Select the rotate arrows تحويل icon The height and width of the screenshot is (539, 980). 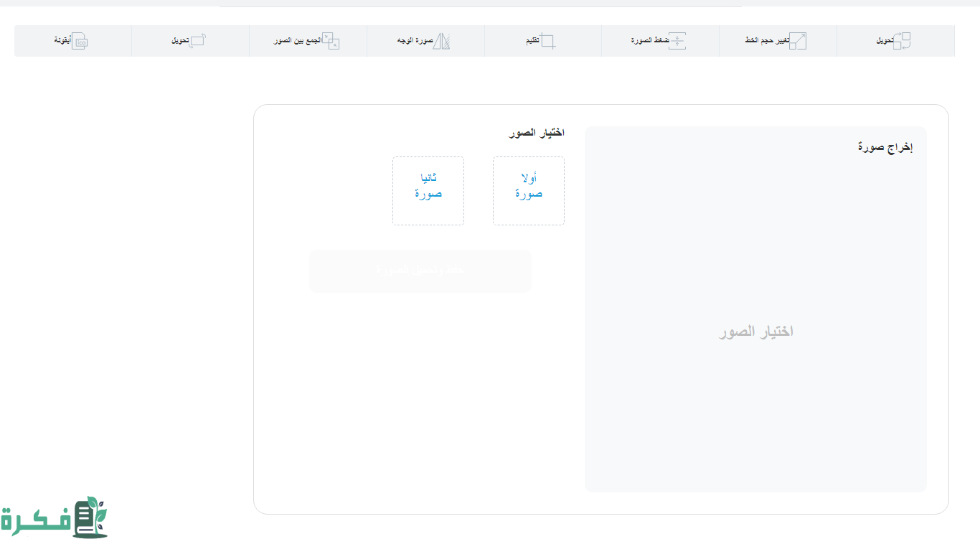coord(197,41)
